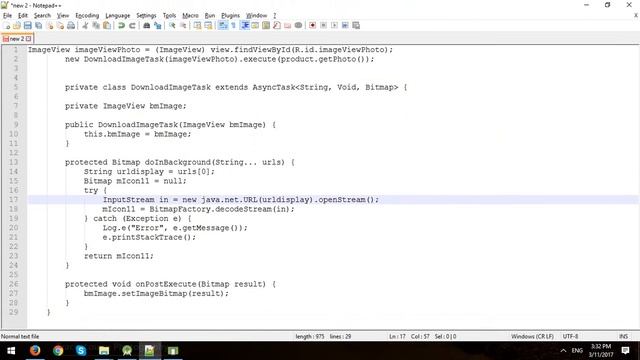The height and width of the screenshot is (360, 640).
Task: Open the Window menu
Action: (x=256, y=16)
